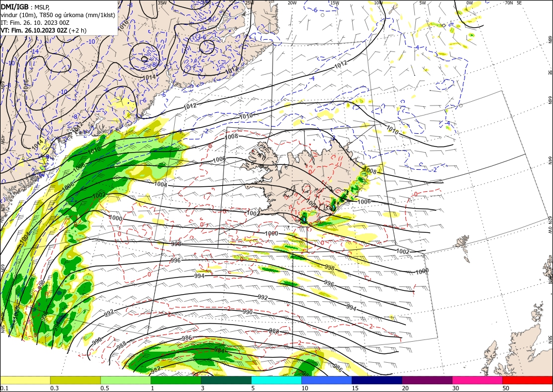Viewport: 553px width, 392px height.
Task: Click the legend value "3"
Action: (203, 388)
